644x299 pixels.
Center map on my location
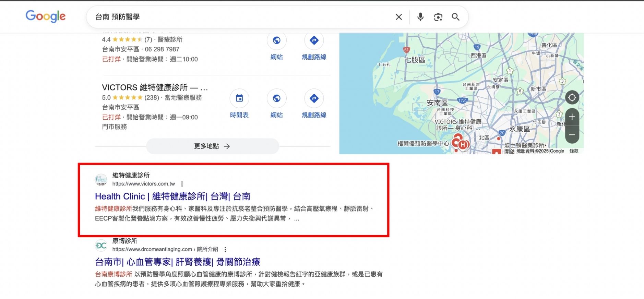pyautogui.click(x=572, y=98)
